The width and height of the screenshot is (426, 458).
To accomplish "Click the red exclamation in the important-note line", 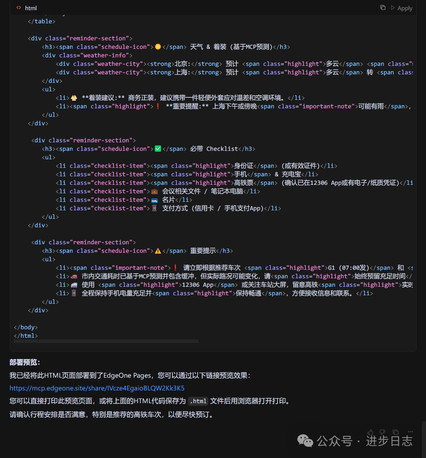I will (175, 268).
